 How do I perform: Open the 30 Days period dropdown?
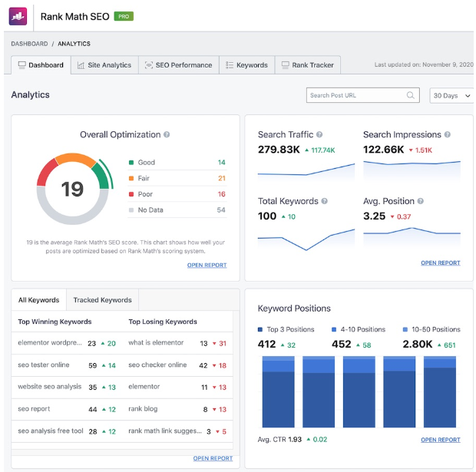pos(451,96)
